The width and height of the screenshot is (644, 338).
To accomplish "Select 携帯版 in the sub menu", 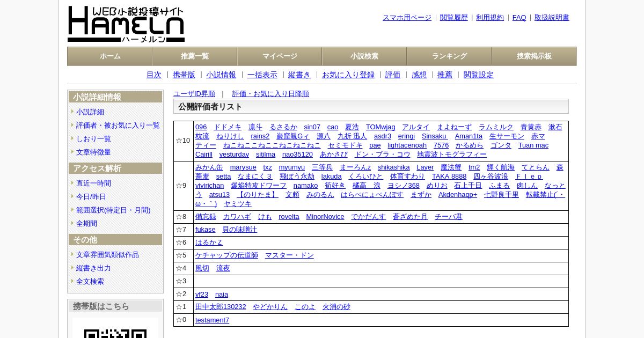I will click(184, 75).
